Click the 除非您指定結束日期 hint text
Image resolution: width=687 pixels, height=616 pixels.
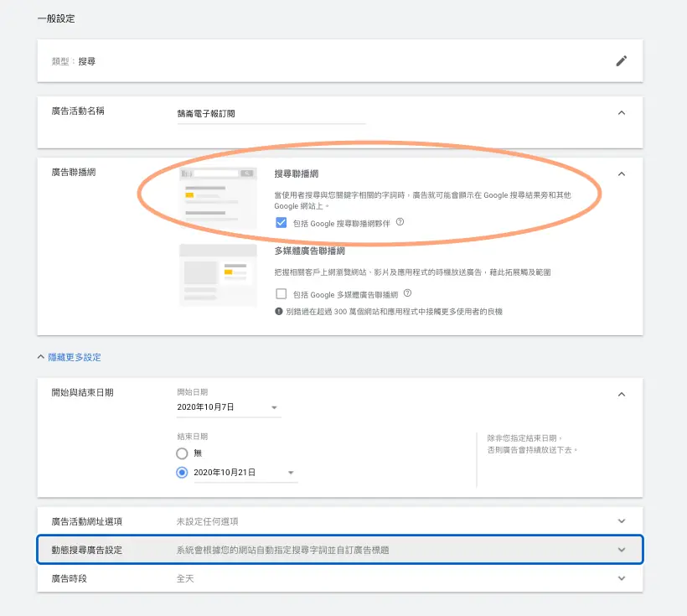[532, 443]
